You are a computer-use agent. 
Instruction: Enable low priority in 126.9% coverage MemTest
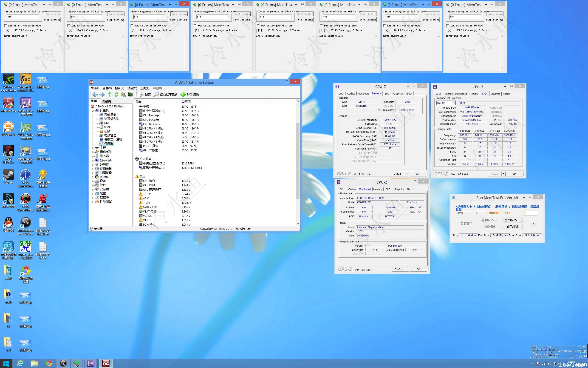385,26
